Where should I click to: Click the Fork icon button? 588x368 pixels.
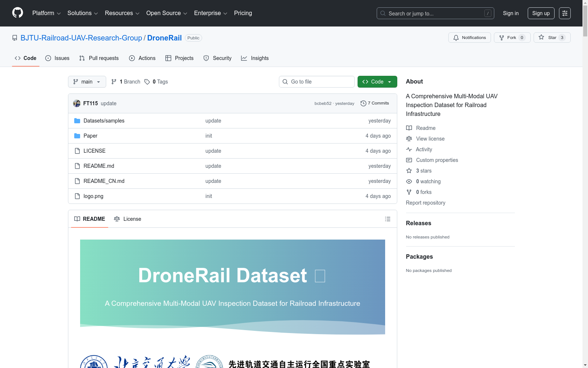(x=502, y=38)
